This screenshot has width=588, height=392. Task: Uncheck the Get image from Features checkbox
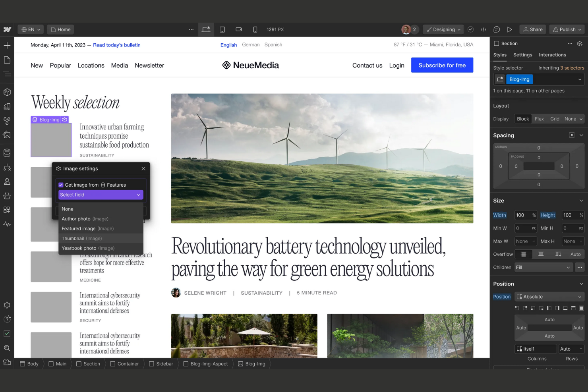(61, 185)
